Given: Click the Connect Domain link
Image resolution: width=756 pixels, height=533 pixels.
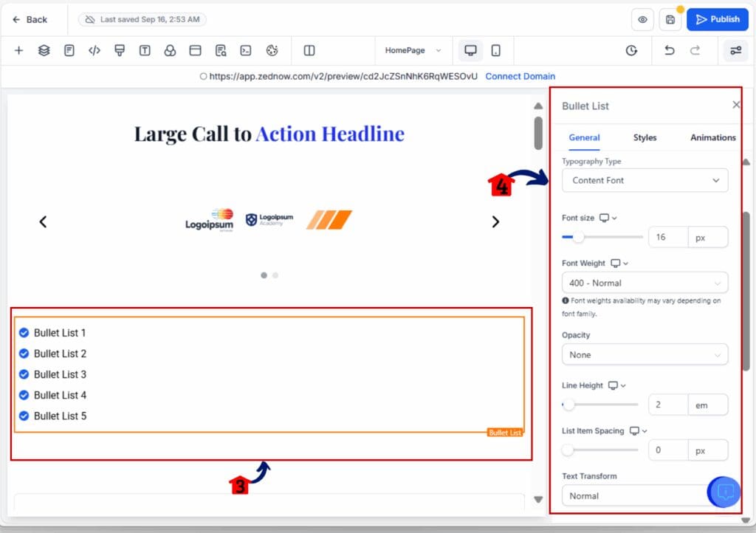Looking at the screenshot, I should [520, 76].
